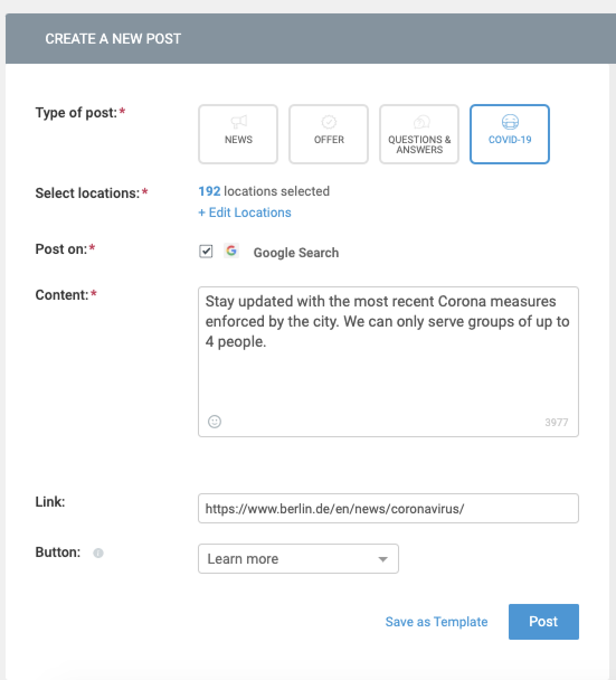Click Save as Template link
The height and width of the screenshot is (680, 616).
[437, 622]
